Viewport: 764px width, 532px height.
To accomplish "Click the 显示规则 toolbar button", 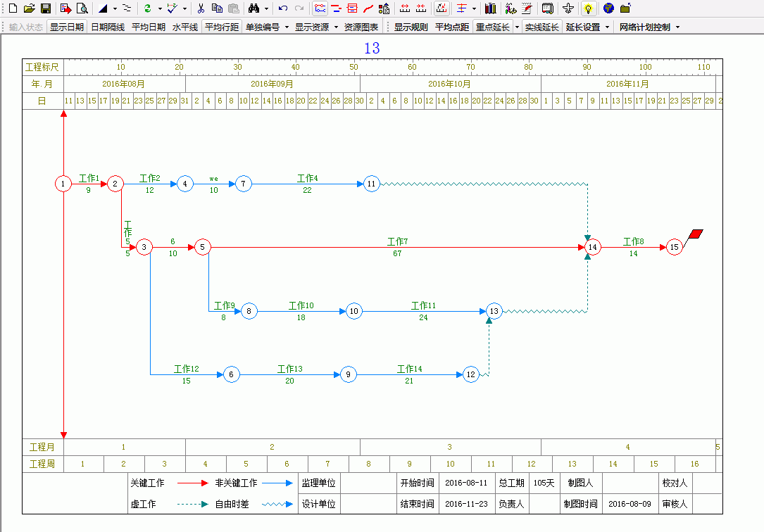I will (x=411, y=27).
